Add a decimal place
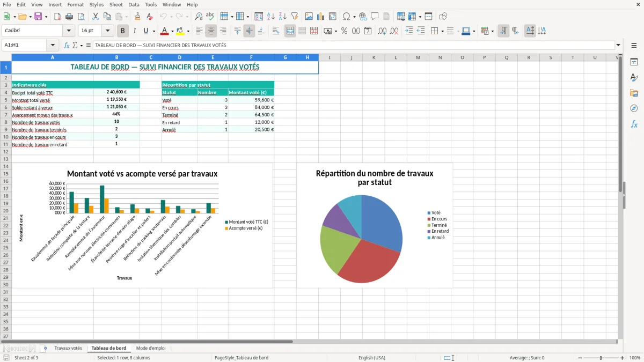This screenshot has height=362, width=644. click(x=382, y=31)
